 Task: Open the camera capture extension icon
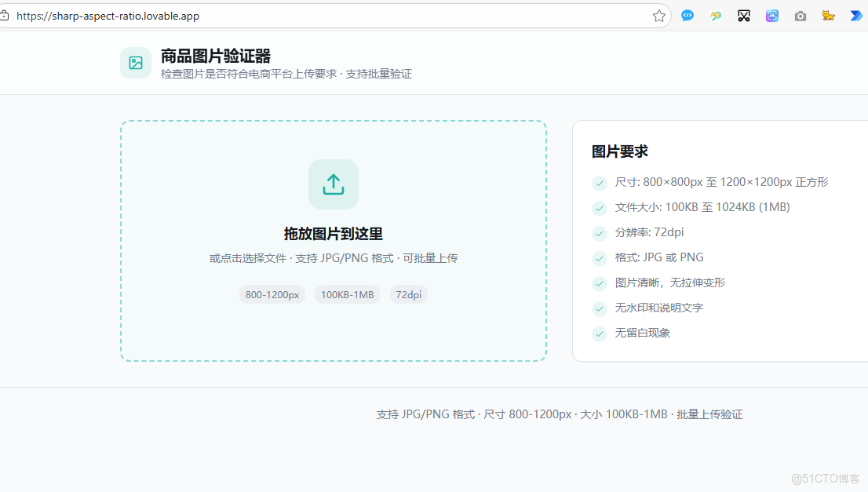click(x=800, y=15)
